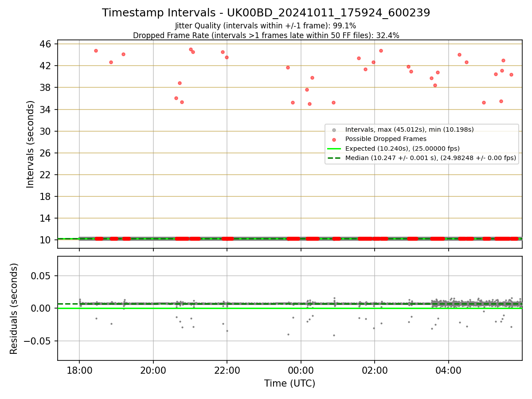Select the 'Dropped Frame Rate' 32.4% subtitle line
532x399 pixels.
point(266,35)
